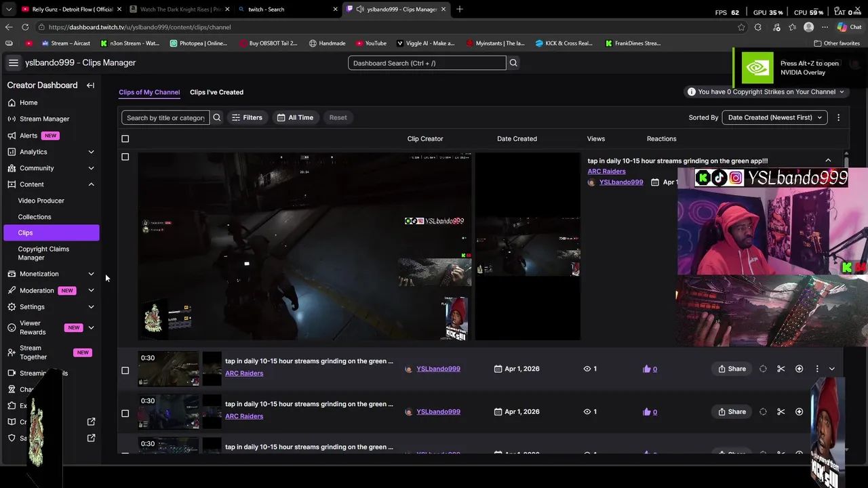The image size is (868, 488).
Task: Click dotted circle icon in first listed clip row
Action: [x=763, y=369]
